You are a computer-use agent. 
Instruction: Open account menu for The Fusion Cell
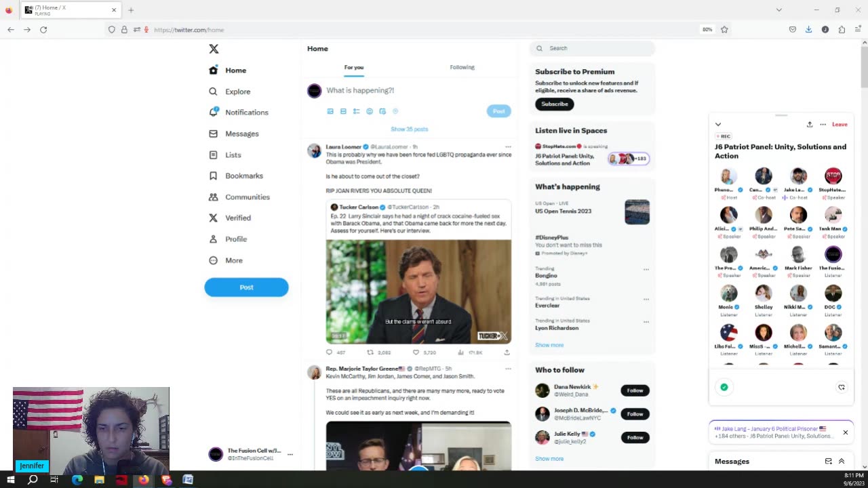[290, 455]
